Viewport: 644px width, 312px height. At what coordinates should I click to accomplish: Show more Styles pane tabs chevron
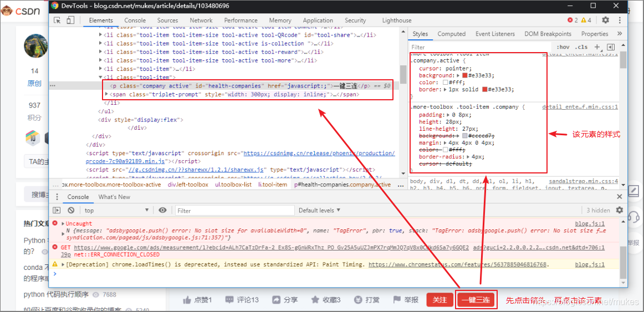click(x=620, y=34)
